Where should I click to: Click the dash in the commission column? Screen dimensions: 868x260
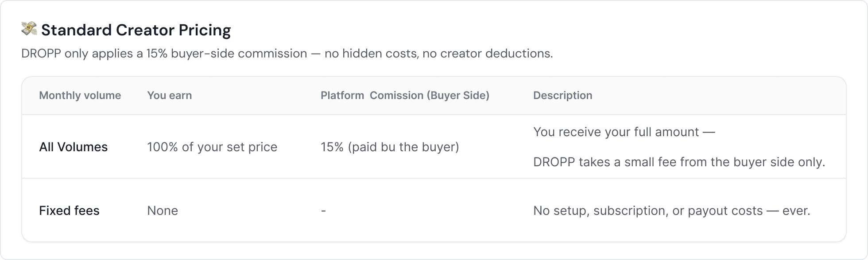pos(323,211)
